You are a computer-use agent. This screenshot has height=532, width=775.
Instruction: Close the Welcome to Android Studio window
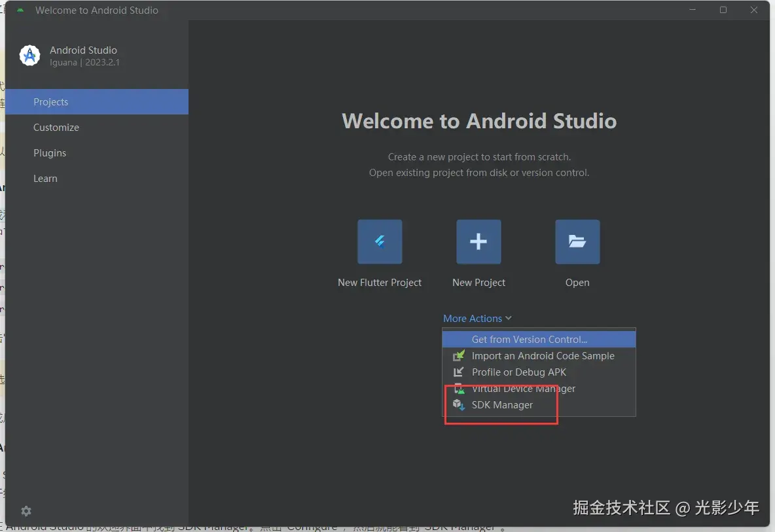(754, 10)
